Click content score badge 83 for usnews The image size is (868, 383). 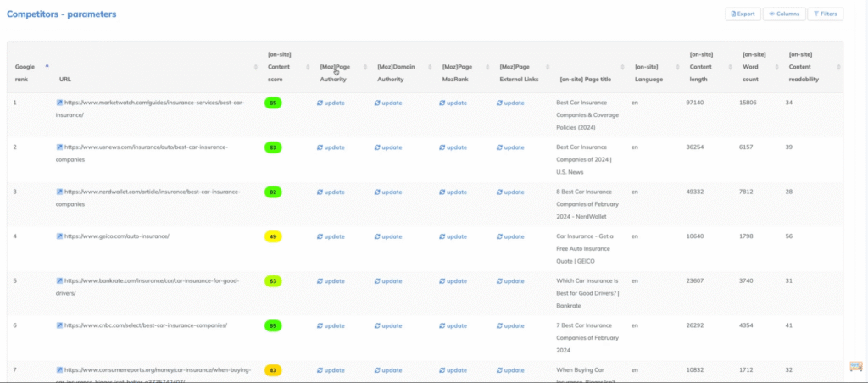(x=273, y=147)
